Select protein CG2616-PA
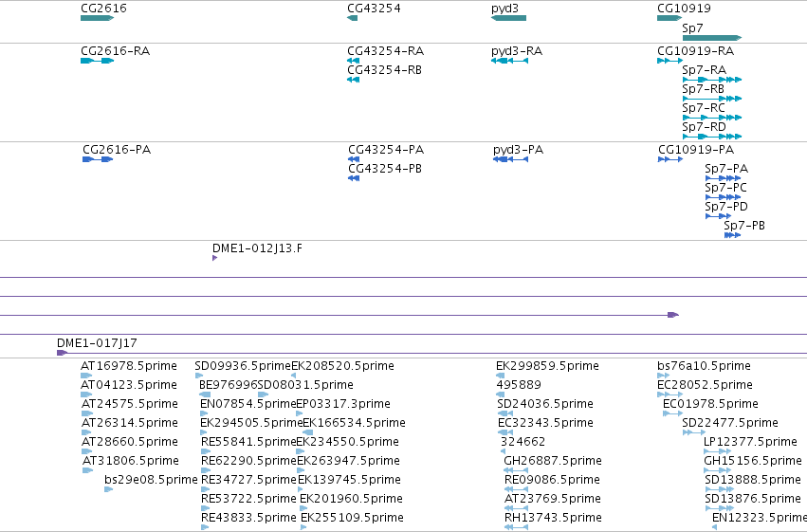Screen dimensions: 807x532 pos(98,159)
